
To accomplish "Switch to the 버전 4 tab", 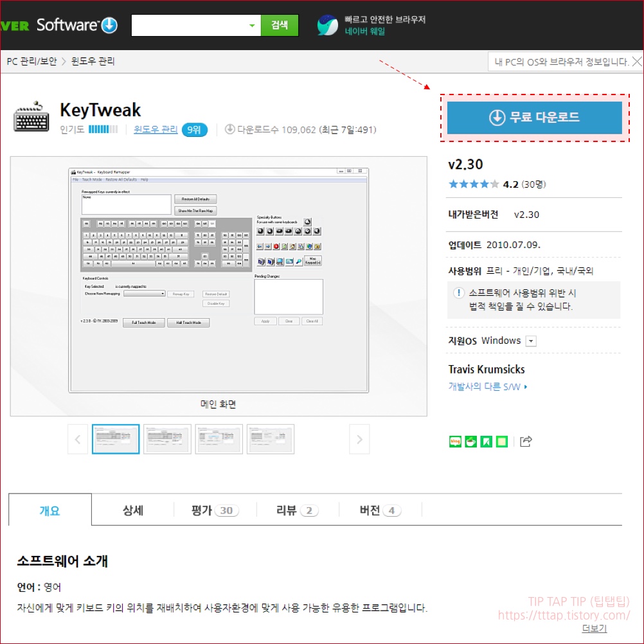I will pyautogui.click(x=380, y=510).
